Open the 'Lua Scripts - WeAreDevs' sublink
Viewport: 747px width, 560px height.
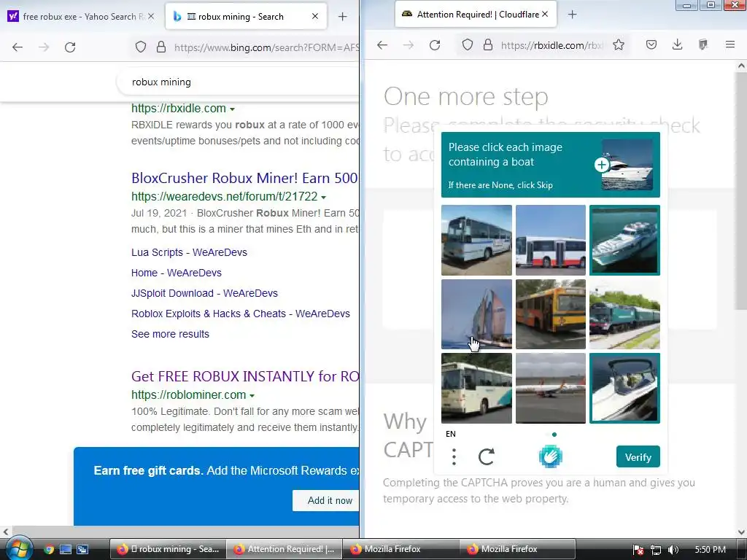[x=189, y=252]
